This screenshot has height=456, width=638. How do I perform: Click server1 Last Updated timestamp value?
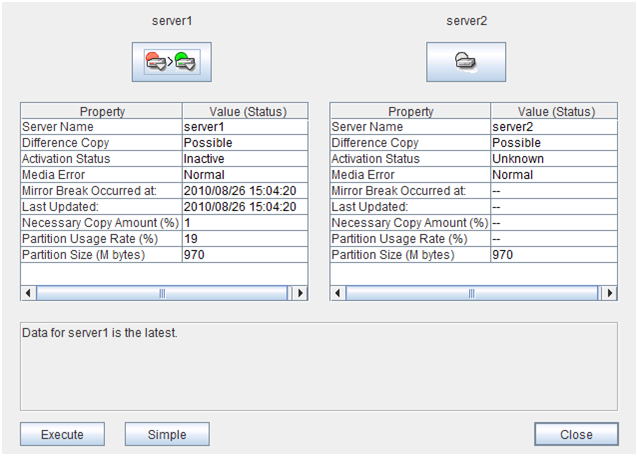point(240,207)
